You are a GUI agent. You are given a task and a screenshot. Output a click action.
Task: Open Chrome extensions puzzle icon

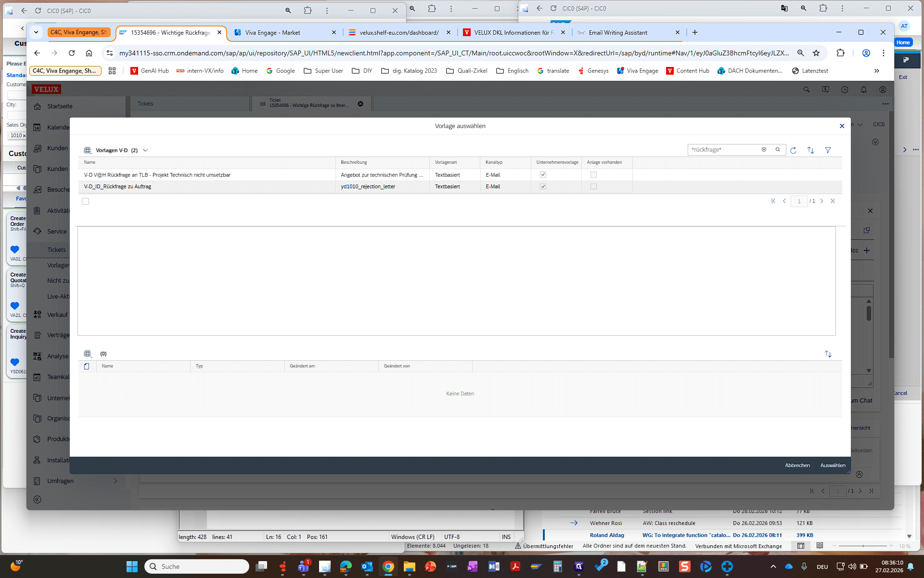click(840, 53)
